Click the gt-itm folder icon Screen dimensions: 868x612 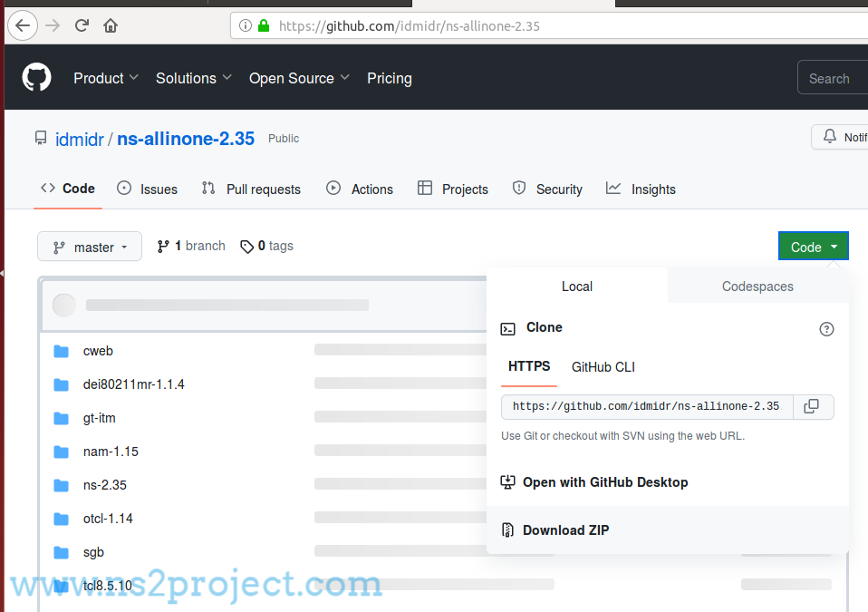click(x=61, y=418)
